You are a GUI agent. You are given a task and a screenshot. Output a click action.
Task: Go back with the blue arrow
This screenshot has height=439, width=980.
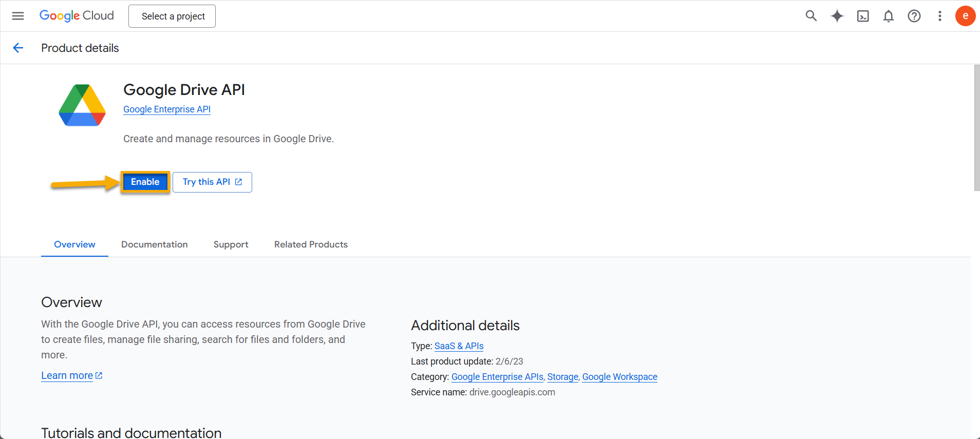(x=18, y=48)
